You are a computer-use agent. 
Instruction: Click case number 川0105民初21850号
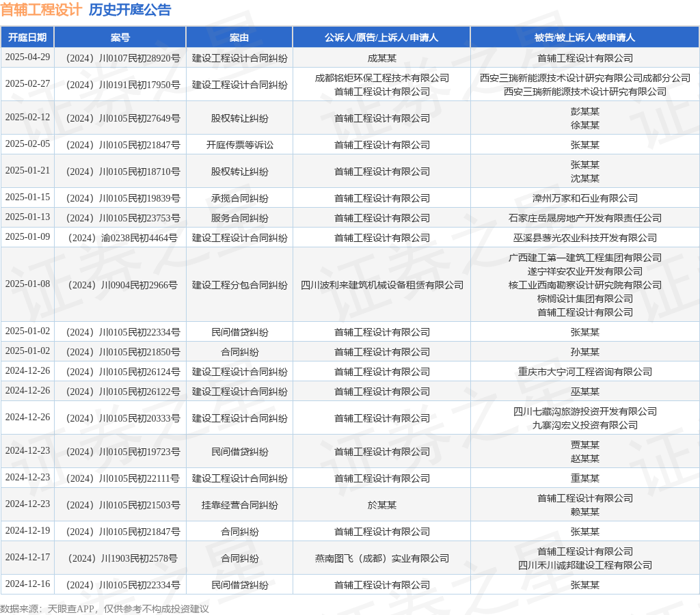[123, 352]
